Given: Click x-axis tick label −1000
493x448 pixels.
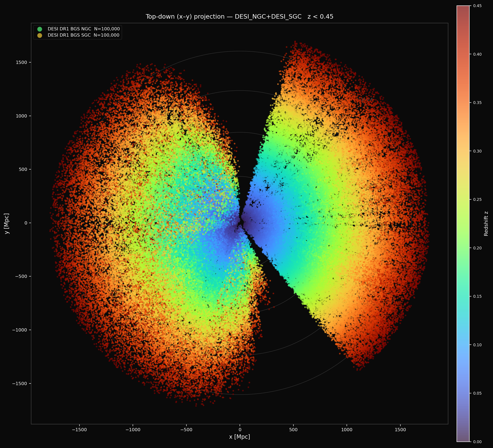Looking at the screenshot, I should click(x=133, y=430).
